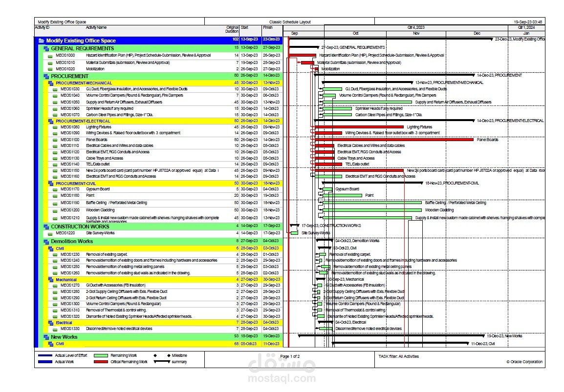Select the Start column header
Image resolution: width=564 pixels, height=392 pixels.
(244, 27)
